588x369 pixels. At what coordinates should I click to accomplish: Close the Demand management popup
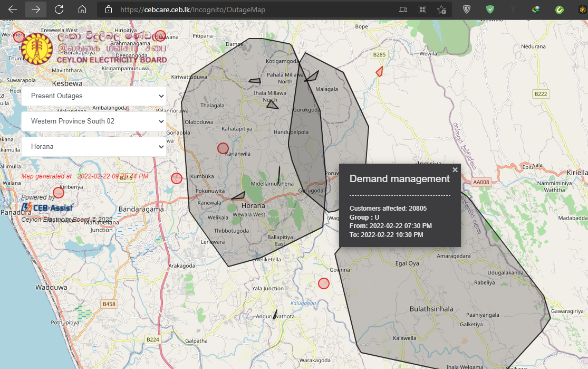(455, 169)
